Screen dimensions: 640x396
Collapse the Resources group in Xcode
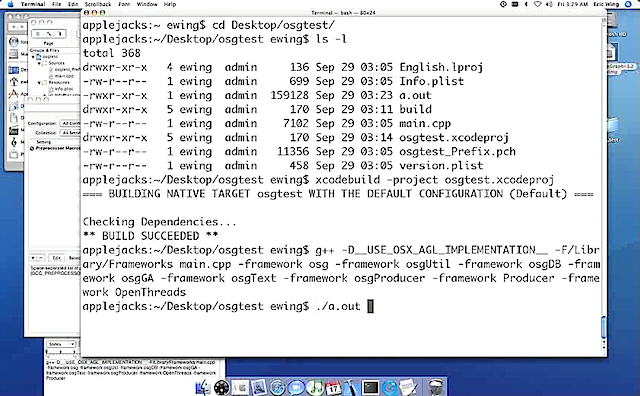tap(40, 82)
